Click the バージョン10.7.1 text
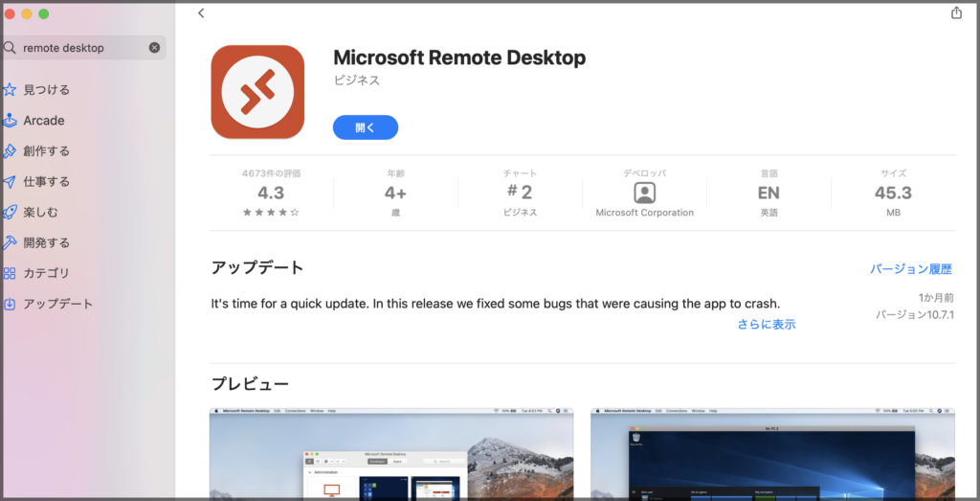 (915, 314)
